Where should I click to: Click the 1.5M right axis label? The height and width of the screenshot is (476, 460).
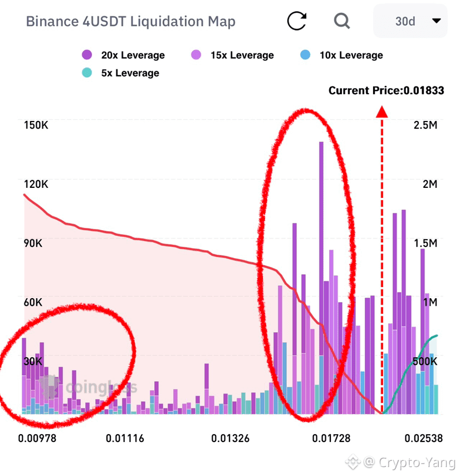(425, 243)
